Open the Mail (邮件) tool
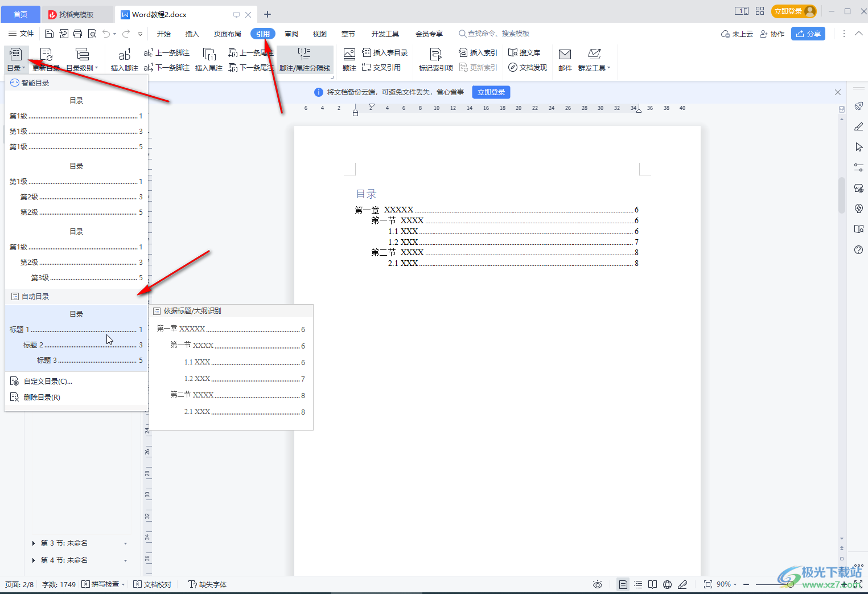Screen dimensions: 868x594 pyautogui.click(x=565, y=55)
